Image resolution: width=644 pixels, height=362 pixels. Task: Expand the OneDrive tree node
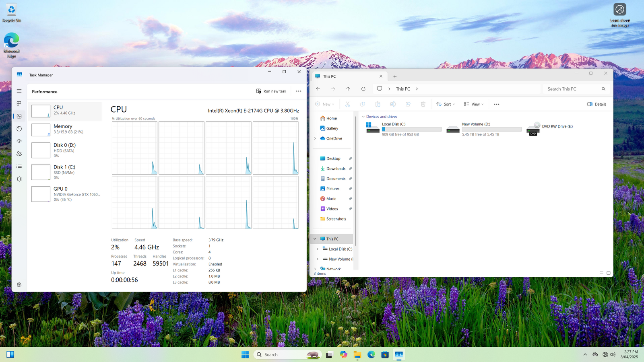[315, 138]
